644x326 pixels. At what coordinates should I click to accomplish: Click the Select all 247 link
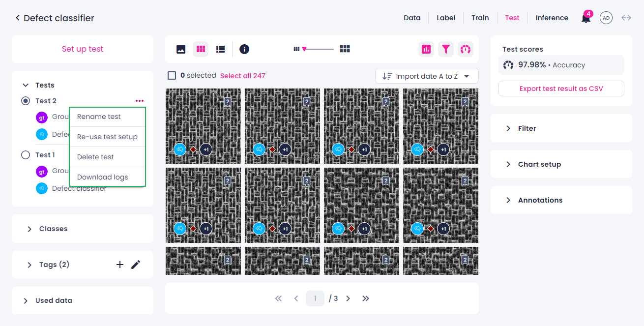243,76
